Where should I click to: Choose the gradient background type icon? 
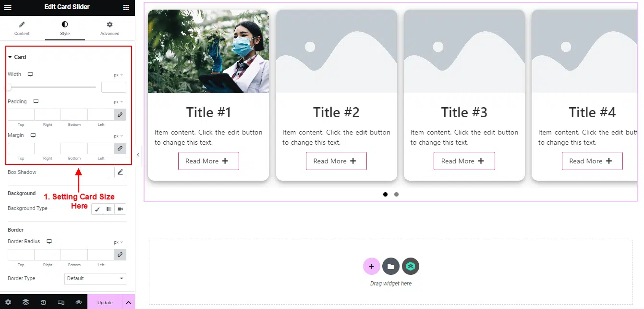coord(109,209)
